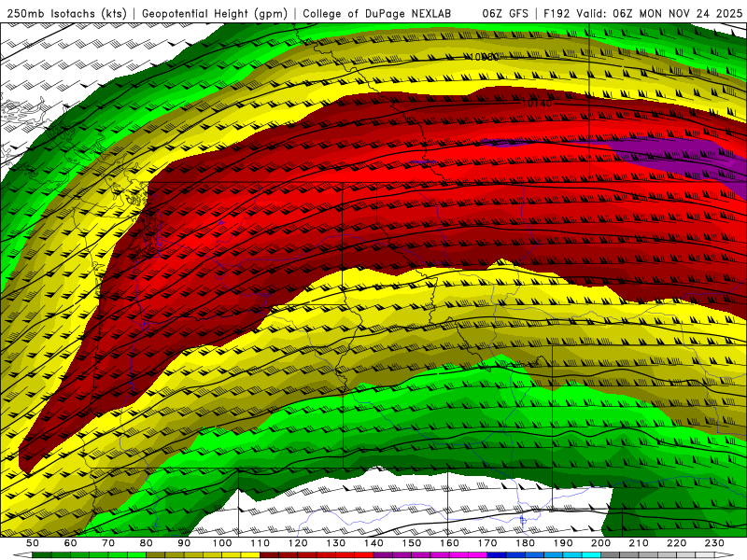This screenshot has width=747, height=560.
Task: Click the 230 knot legend label
Action: pyautogui.click(x=714, y=543)
